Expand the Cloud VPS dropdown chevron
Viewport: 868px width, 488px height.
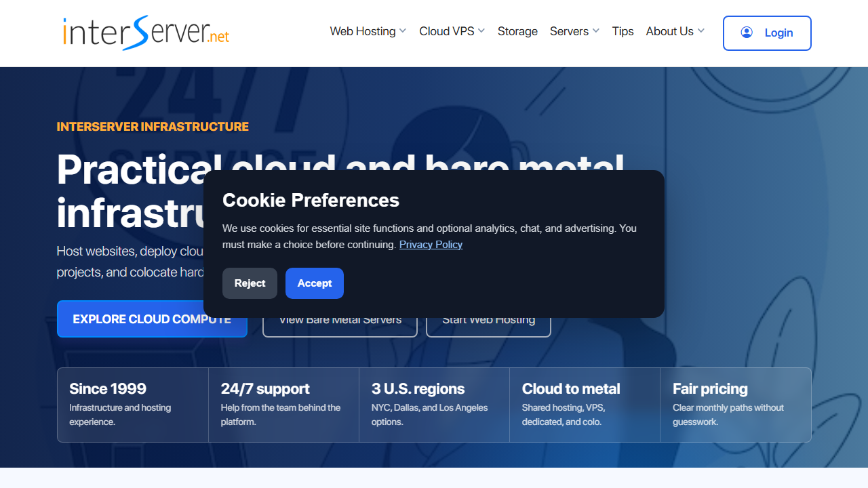coord(481,31)
